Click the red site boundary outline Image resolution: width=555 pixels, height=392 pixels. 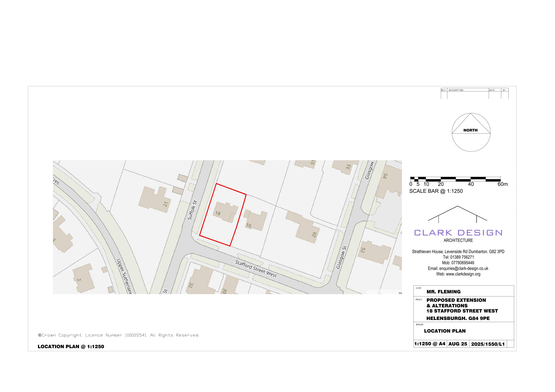coord(223,215)
